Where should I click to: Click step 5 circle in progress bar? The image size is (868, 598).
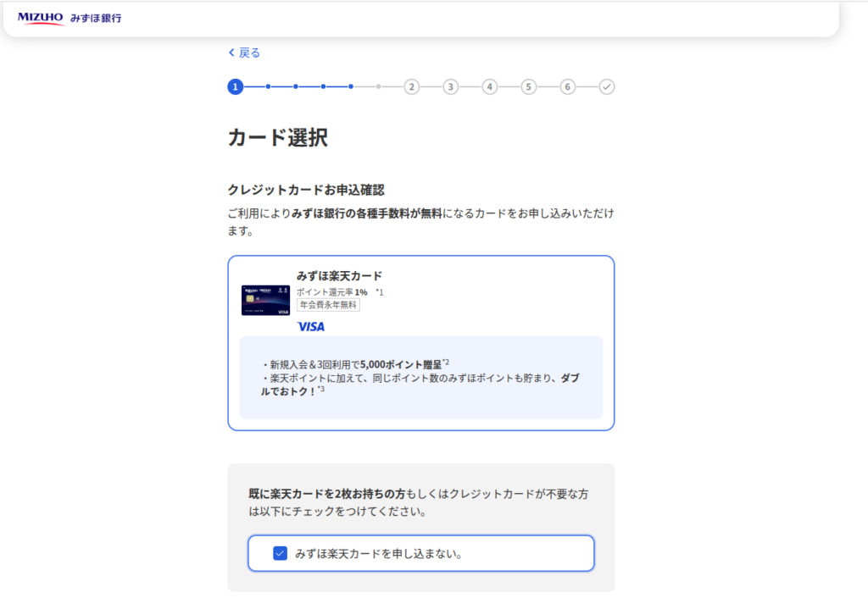coord(528,86)
